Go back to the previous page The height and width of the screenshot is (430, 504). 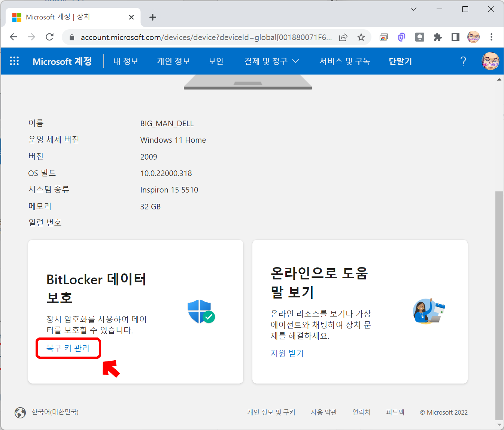click(x=13, y=37)
